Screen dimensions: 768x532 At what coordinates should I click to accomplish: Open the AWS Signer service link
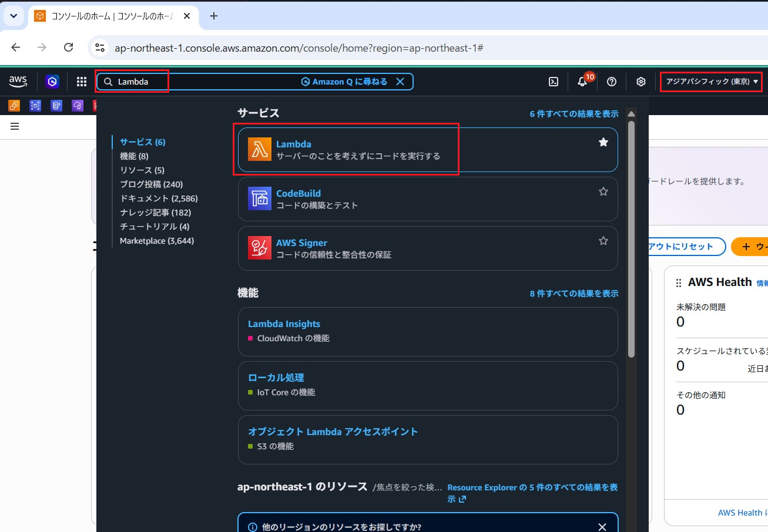pos(301,243)
